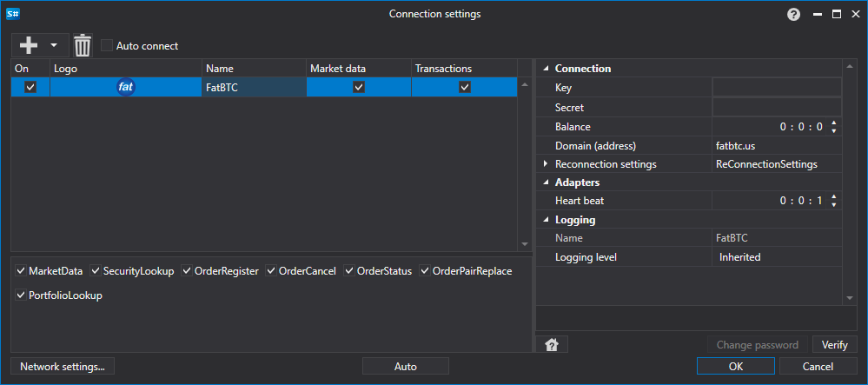The width and height of the screenshot is (868, 385).
Task: Click the On column header
Action: coord(30,69)
